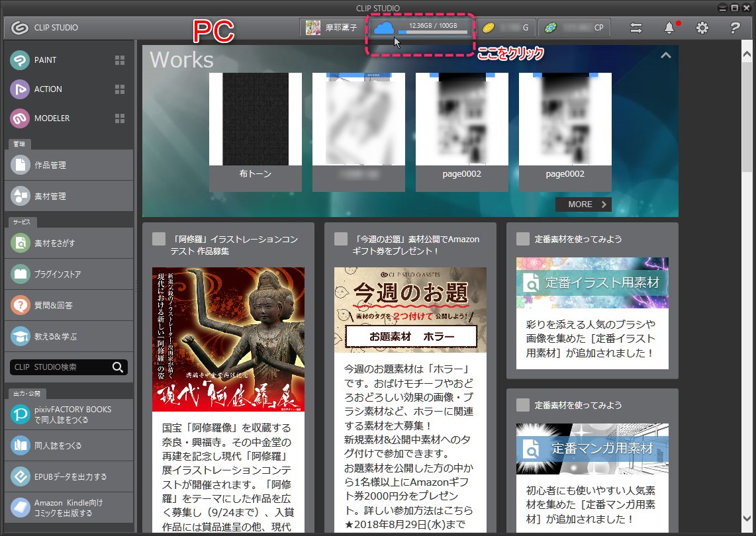Toggle checkbox on 阿修羅 contest article

[159, 239]
